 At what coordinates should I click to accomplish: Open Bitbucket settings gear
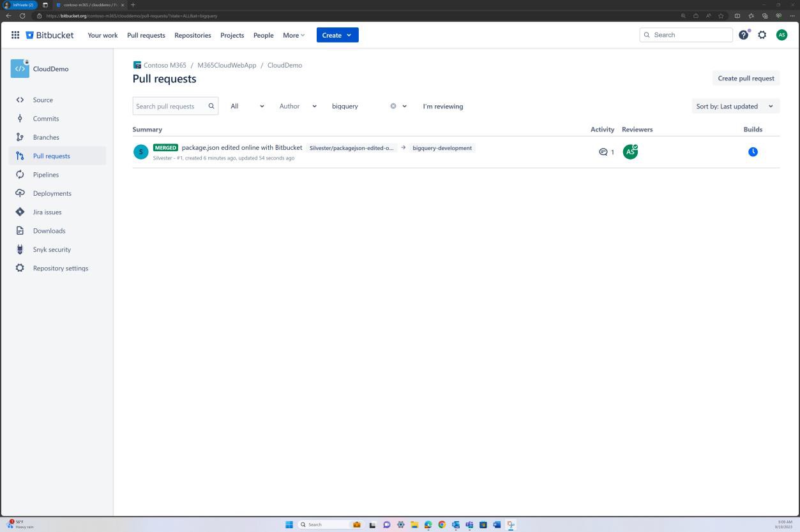(762, 35)
